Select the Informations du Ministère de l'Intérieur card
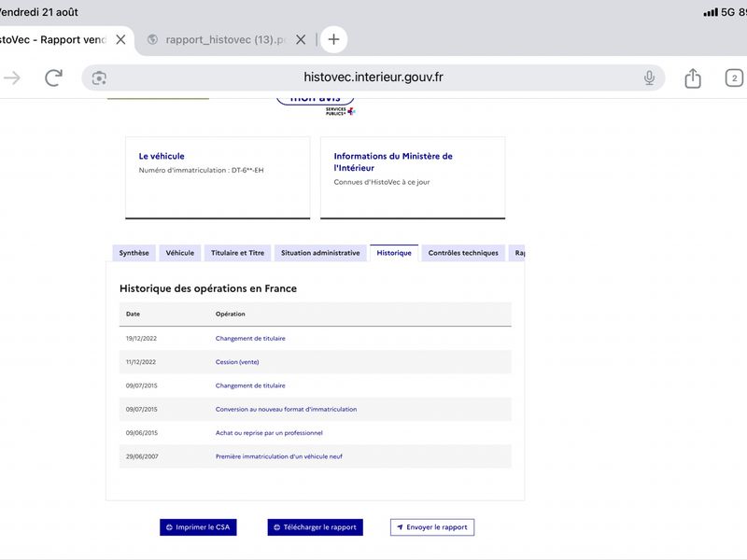This screenshot has width=747, height=560. [413, 177]
